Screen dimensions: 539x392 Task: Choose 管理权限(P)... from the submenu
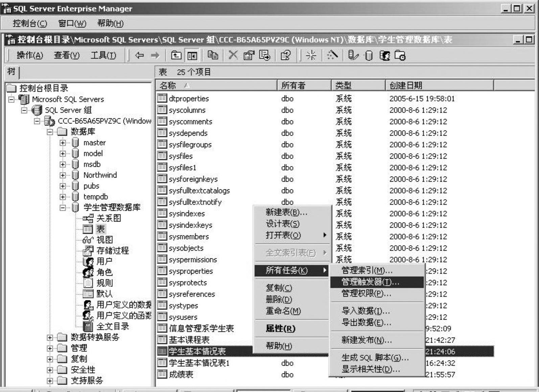[x=377, y=294]
